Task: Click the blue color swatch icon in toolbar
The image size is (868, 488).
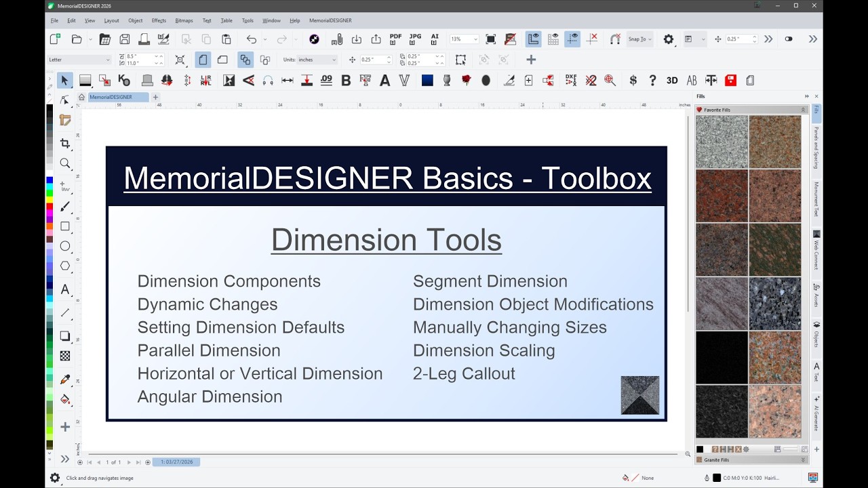Action: point(427,81)
